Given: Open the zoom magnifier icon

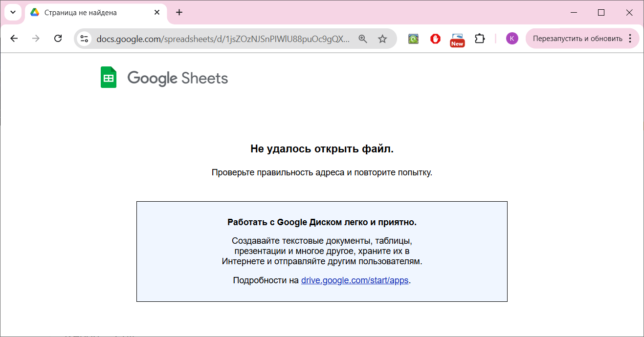Looking at the screenshot, I should tap(363, 39).
